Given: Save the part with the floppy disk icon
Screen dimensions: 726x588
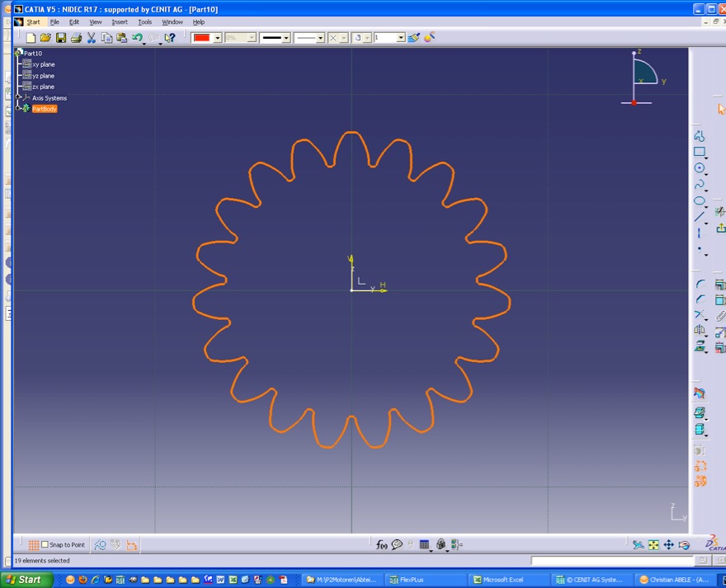Looking at the screenshot, I should click(x=61, y=38).
